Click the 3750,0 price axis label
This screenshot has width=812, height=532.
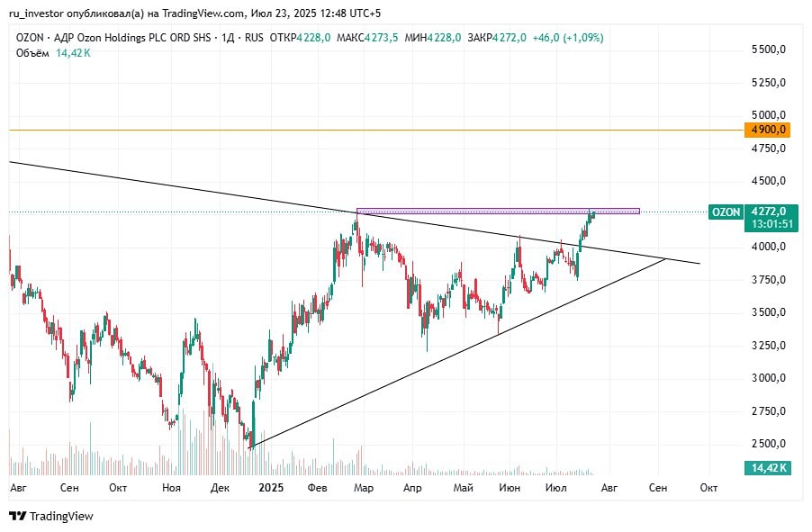click(769, 280)
